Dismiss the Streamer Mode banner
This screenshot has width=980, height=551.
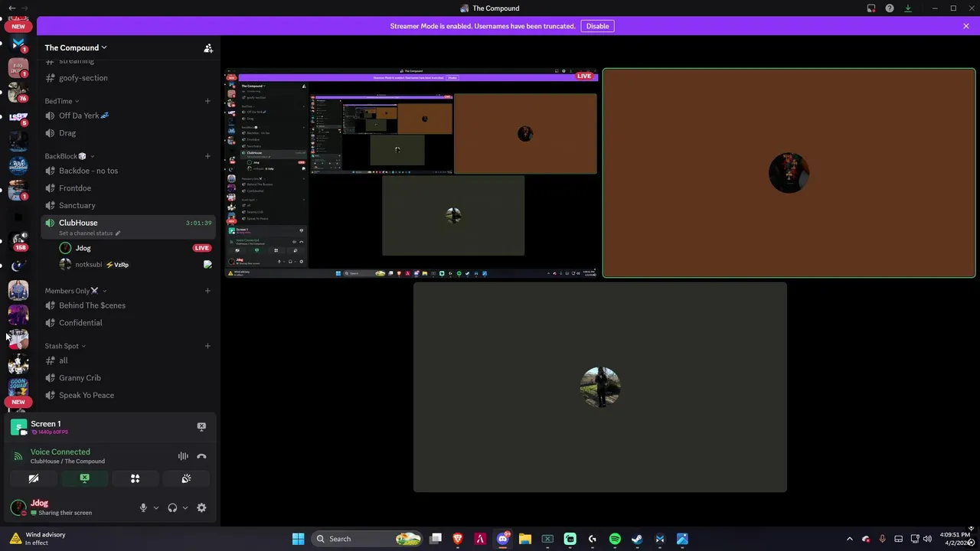pos(966,26)
